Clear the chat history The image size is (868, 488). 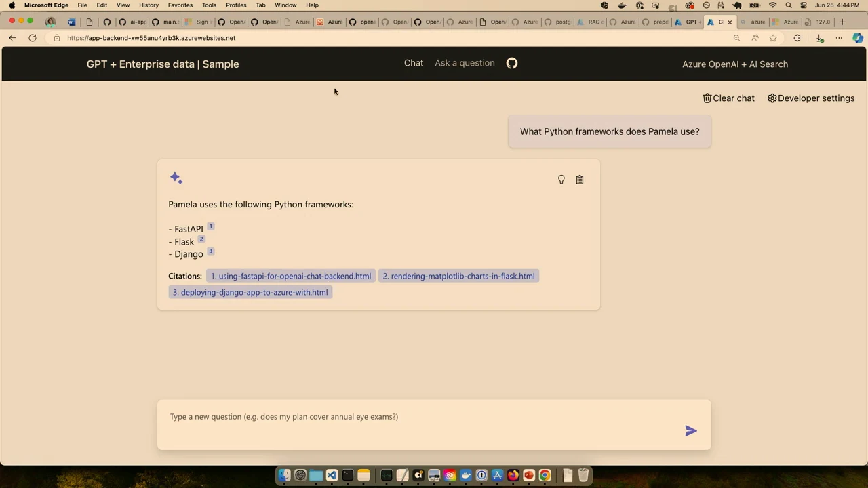(728, 98)
